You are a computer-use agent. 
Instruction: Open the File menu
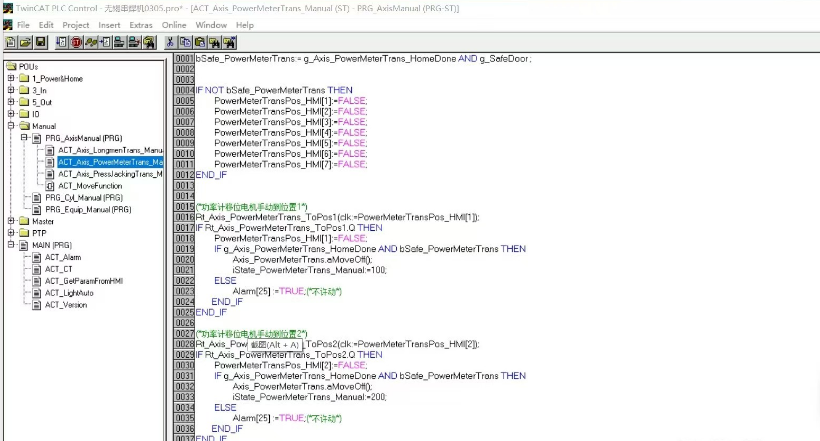tap(23, 25)
